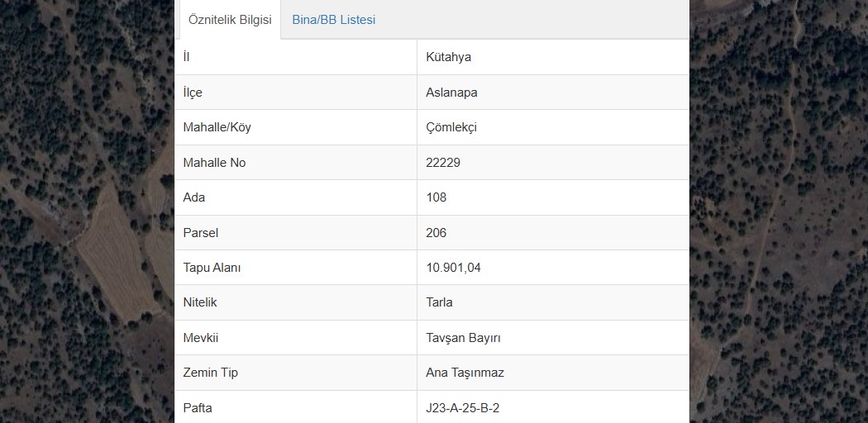The image size is (868, 423).
Task: Click the Çömlekçi village value
Action: [x=451, y=128]
